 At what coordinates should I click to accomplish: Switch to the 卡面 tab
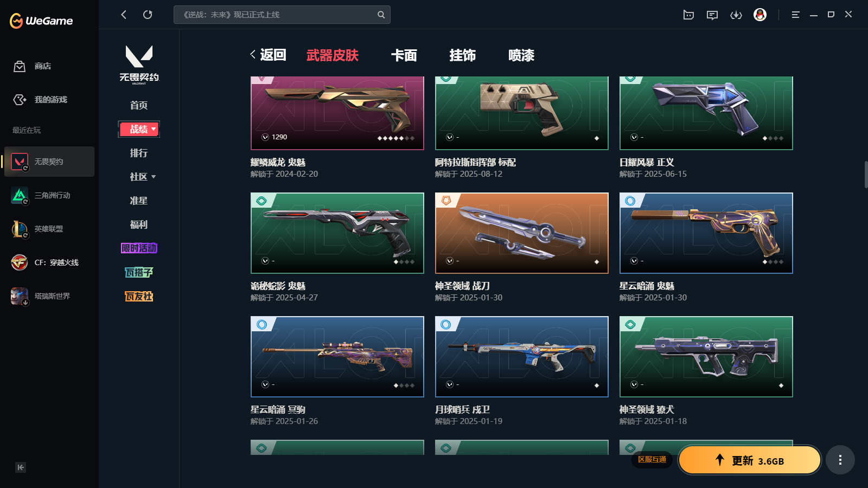point(404,55)
